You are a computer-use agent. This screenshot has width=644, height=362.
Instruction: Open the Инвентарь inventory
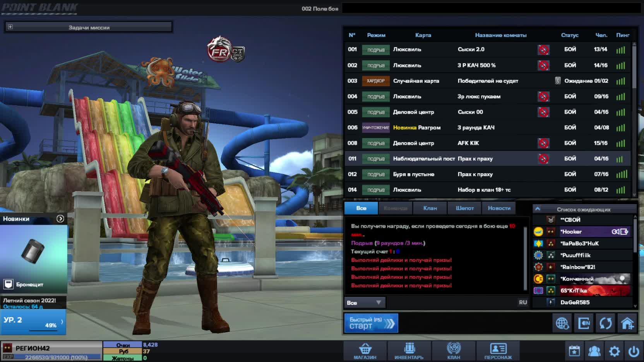[409, 351]
